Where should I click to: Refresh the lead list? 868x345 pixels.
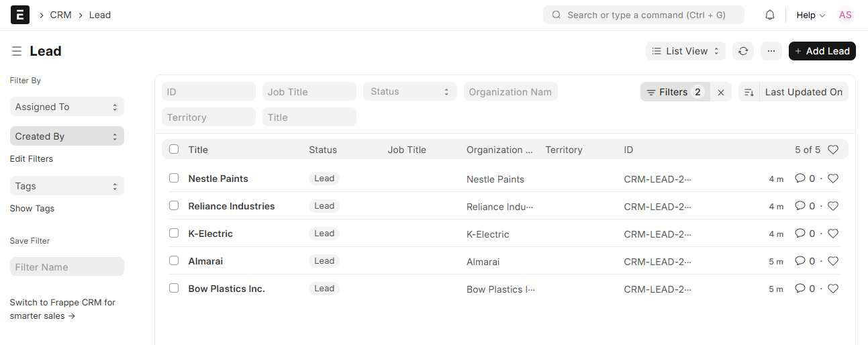743,51
